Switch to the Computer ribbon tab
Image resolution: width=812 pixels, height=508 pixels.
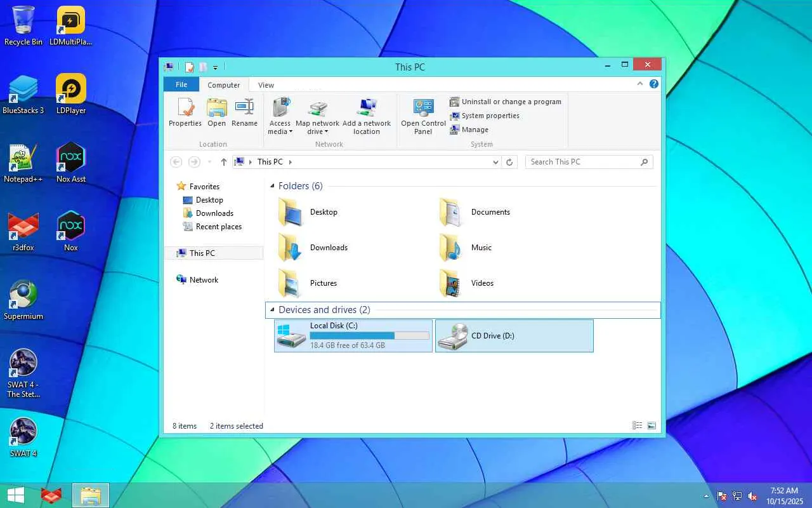224,84
